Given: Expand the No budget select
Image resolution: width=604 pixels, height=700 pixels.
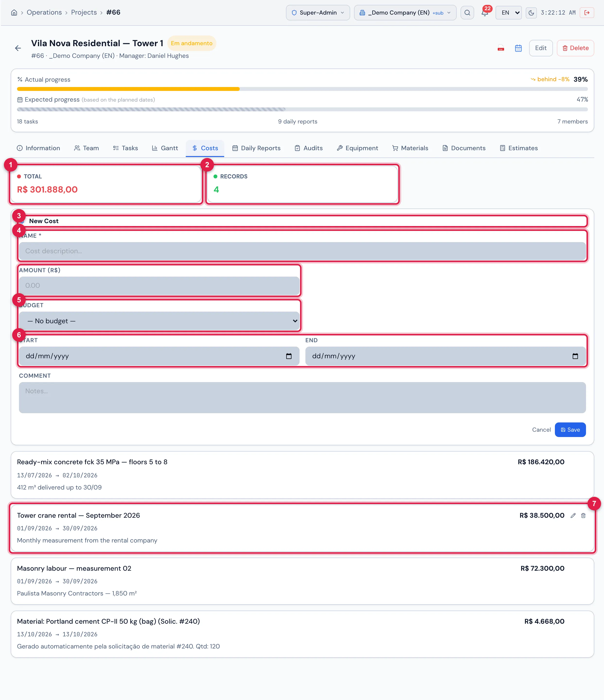Looking at the screenshot, I should pyautogui.click(x=159, y=321).
